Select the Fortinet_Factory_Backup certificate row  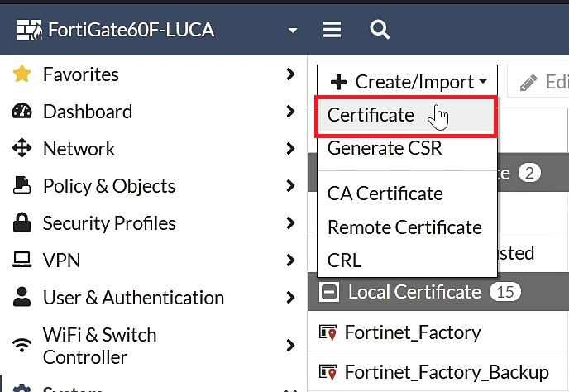click(438, 371)
